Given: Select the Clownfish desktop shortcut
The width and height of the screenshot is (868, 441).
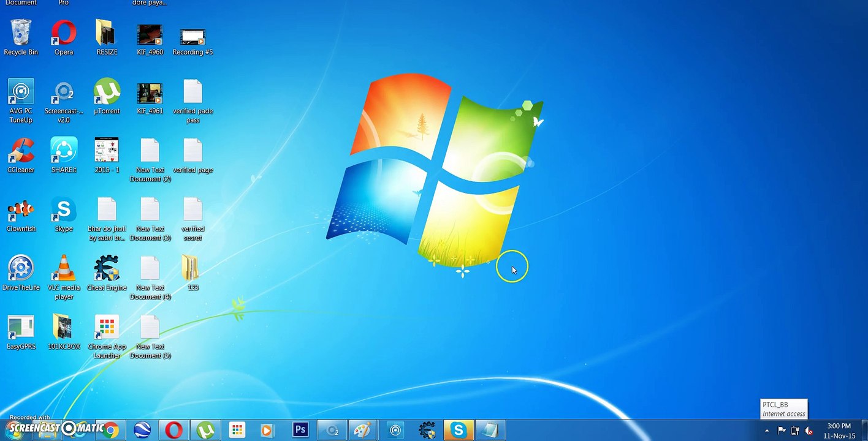Looking at the screenshot, I should pyautogui.click(x=21, y=214).
